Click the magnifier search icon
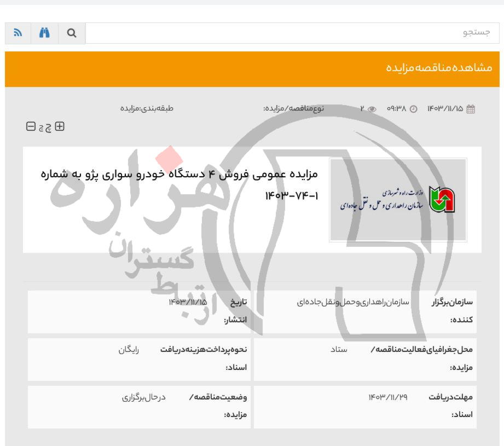Screen dimensions: 504x446 click(x=71, y=33)
